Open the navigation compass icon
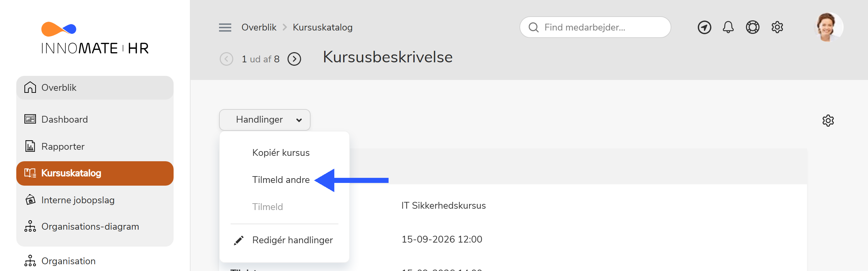The image size is (868, 271). tap(704, 27)
